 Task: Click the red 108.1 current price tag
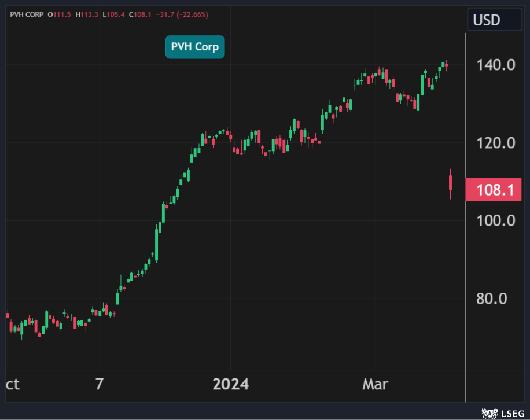(493, 190)
